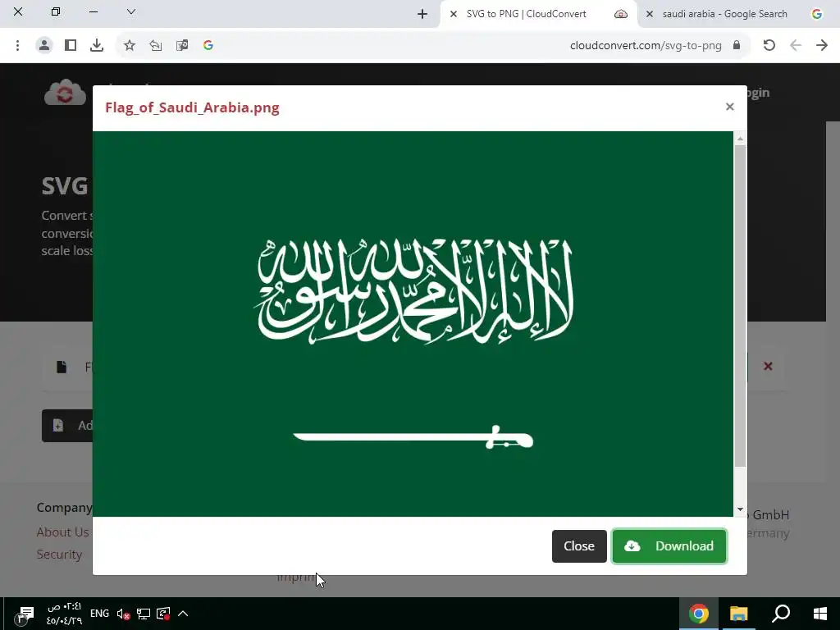Screen dimensions: 840x630
Task: Open the Chrome downloads icon
Action: 97,46
